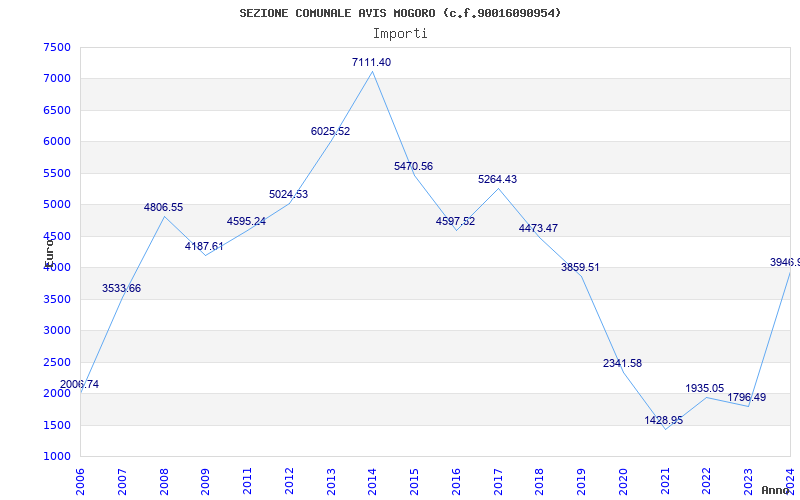Select the 5470.56 data label
The height and width of the screenshot is (500, 800).
coord(413,166)
